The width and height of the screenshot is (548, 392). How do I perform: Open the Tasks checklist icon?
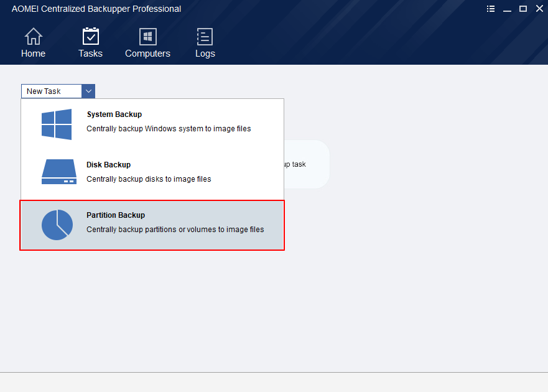click(x=91, y=36)
